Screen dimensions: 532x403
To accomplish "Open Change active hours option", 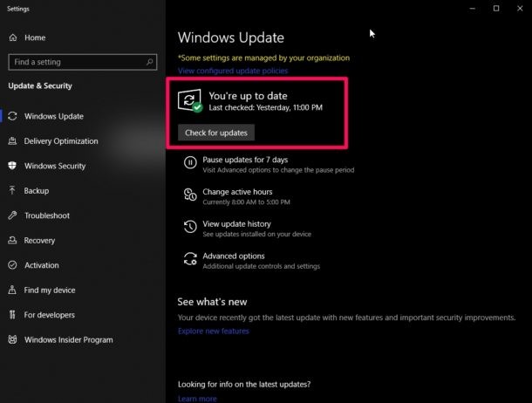I will tap(237, 196).
